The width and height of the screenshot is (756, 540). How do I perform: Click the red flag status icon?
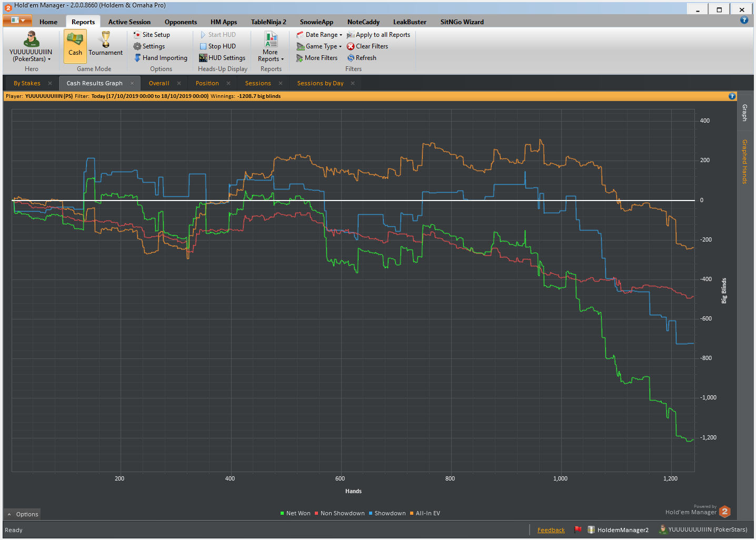tap(578, 529)
